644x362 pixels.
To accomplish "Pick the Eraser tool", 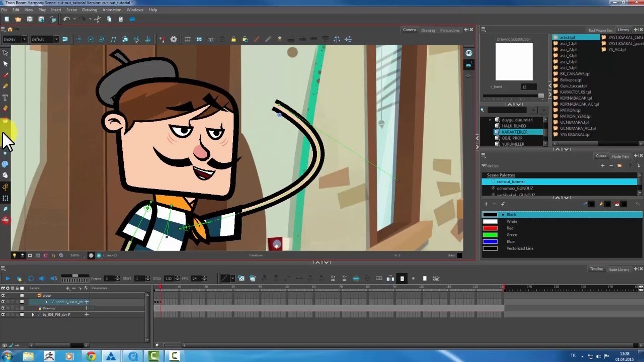I will coord(6,108).
